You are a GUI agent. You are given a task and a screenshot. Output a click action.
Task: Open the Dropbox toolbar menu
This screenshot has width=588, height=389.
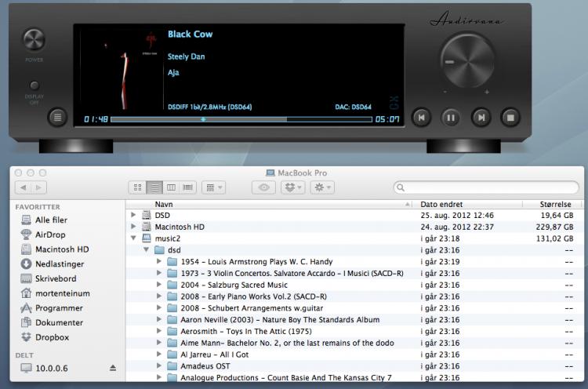pyautogui.click(x=293, y=187)
